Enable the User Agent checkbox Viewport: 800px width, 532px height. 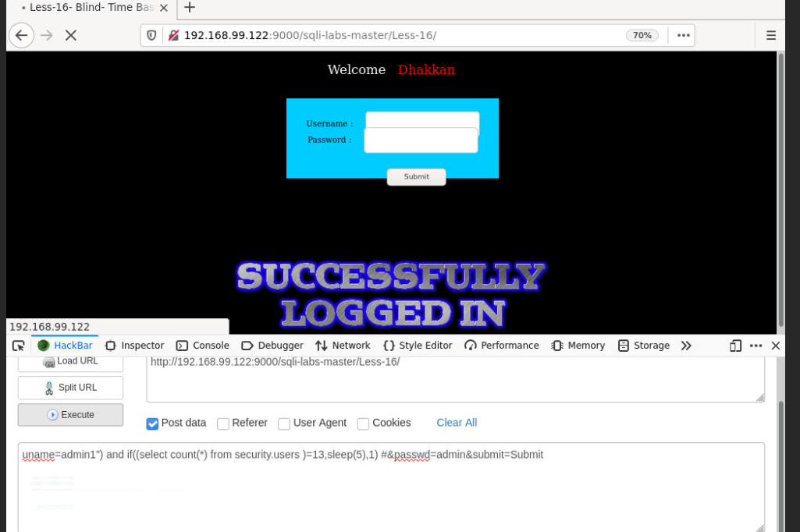coord(284,424)
